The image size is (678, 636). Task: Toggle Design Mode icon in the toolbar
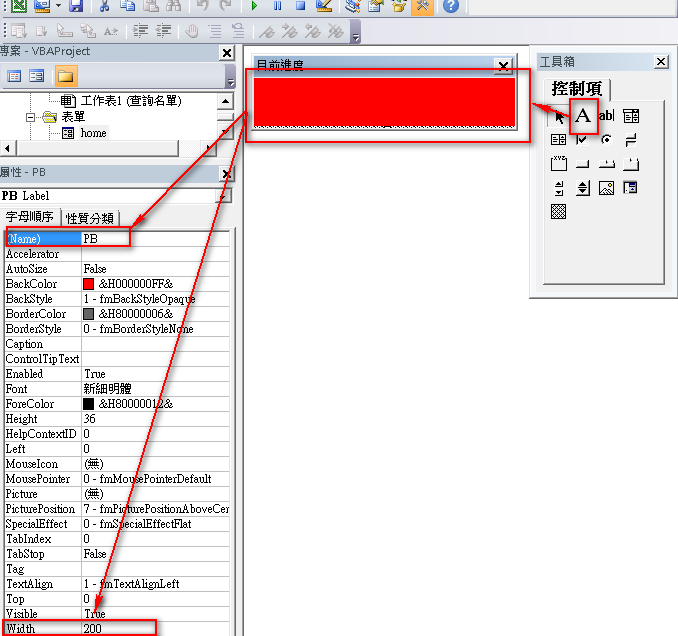pos(324,5)
